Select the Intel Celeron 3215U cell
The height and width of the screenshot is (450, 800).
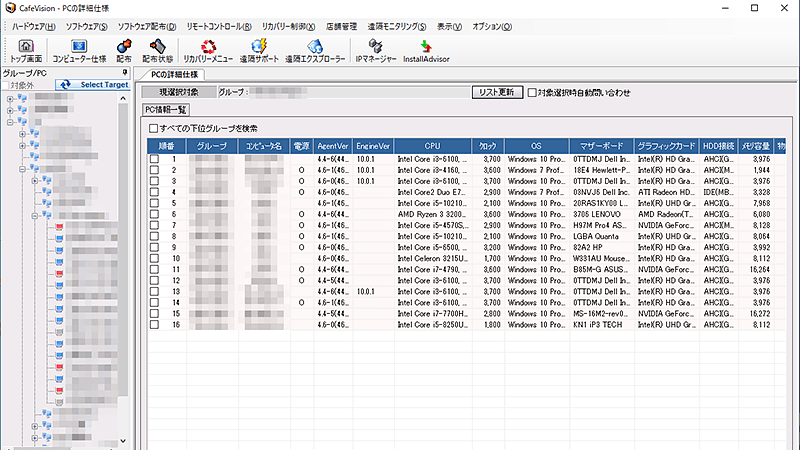tap(432, 259)
